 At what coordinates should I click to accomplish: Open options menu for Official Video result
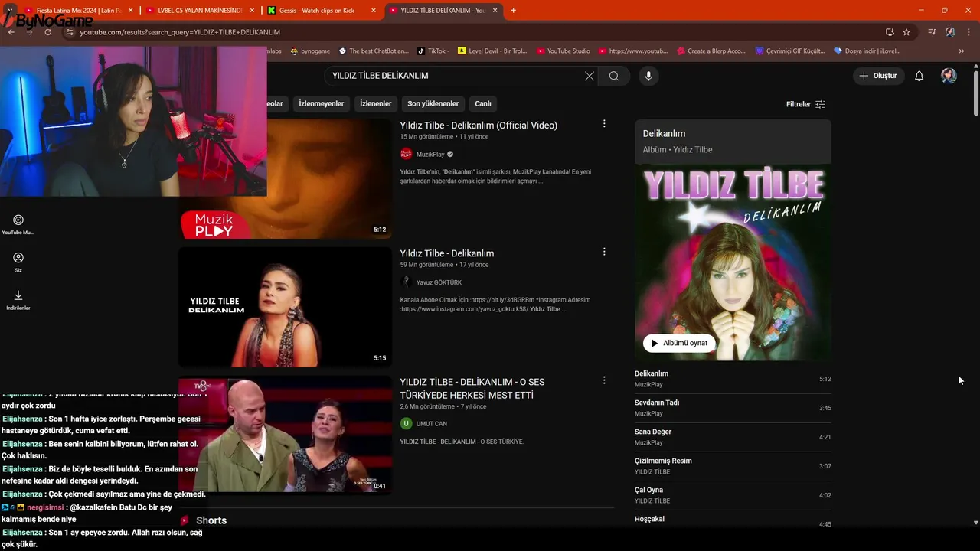(x=604, y=124)
